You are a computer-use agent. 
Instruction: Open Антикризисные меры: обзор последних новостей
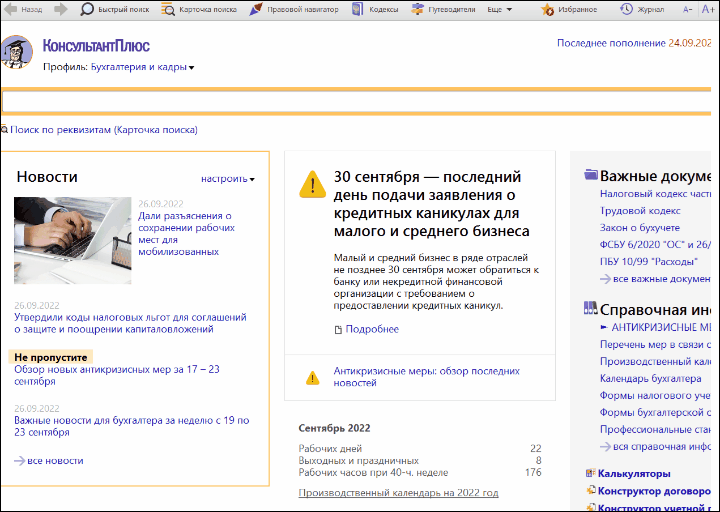point(427,377)
